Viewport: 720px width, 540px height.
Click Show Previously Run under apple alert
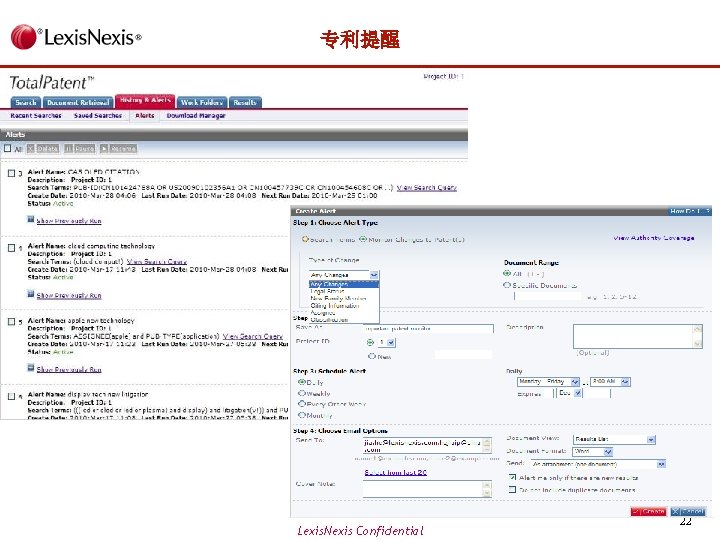tap(69, 369)
